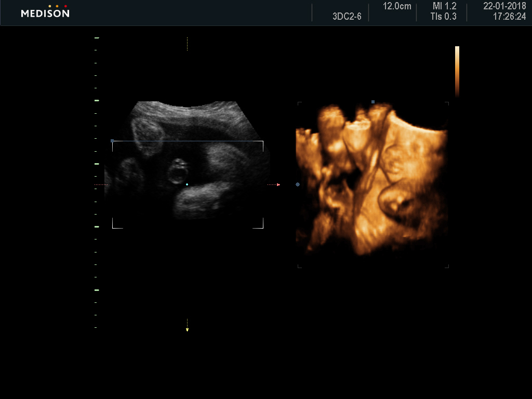Viewport: 532px width, 399px height.
Task: Click the MI 1.2 indicator
Action: 444,6
